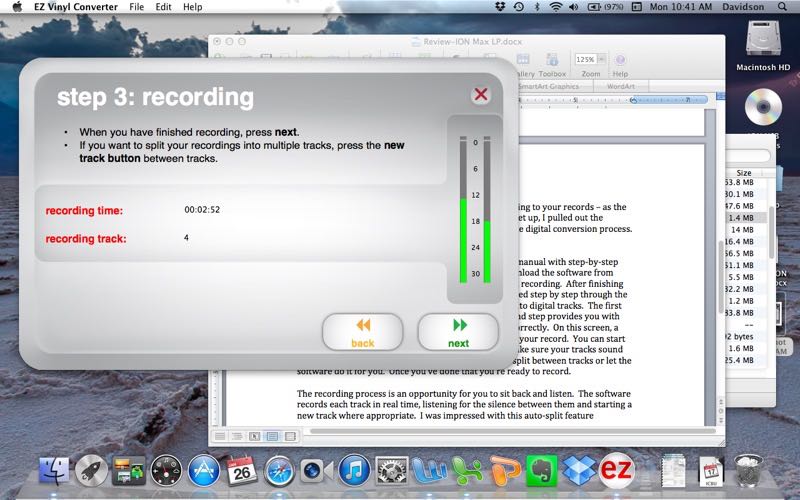The image size is (800, 500).
Task: Open the File menu
Action: tap(136, 7)
